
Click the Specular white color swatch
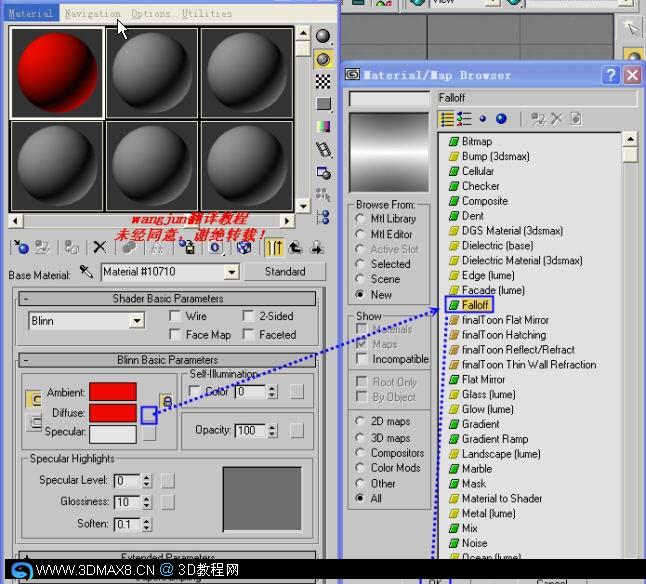point(113,434)
